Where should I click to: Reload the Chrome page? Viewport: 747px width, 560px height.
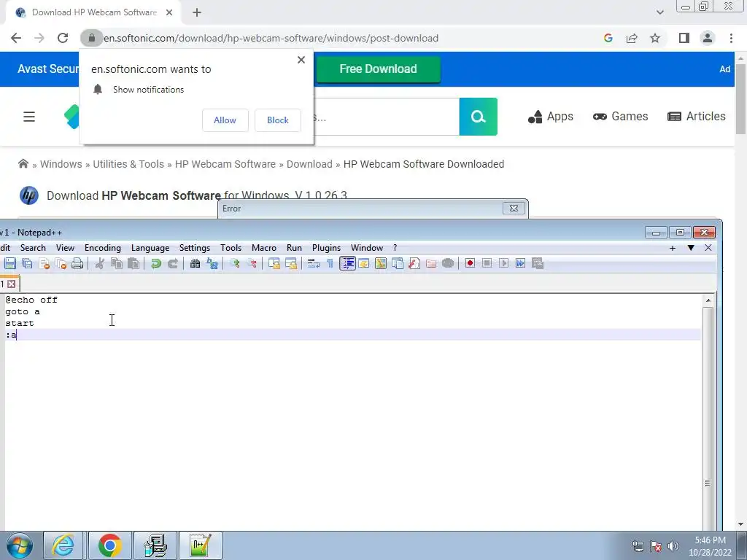[63, 38]
